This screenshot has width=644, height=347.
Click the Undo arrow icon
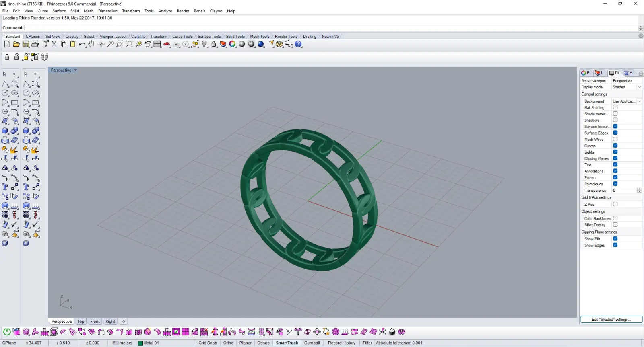[x=82, y=44]
